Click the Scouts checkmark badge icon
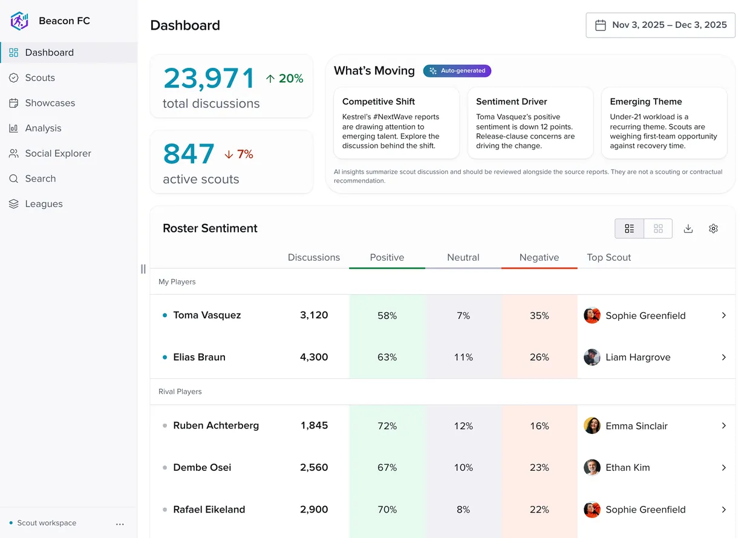The image size is (756, 538). pyautogui.click(x=13, y=77)
